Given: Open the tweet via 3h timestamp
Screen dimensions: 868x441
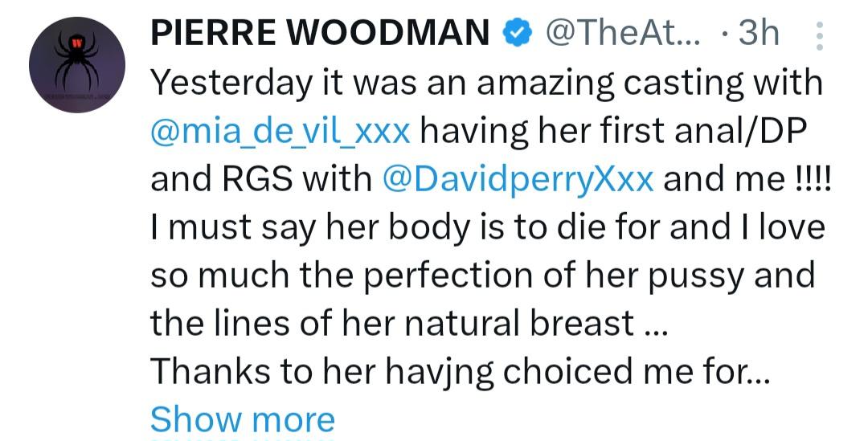Looking at the screenshot, I should tap(758, 33).
